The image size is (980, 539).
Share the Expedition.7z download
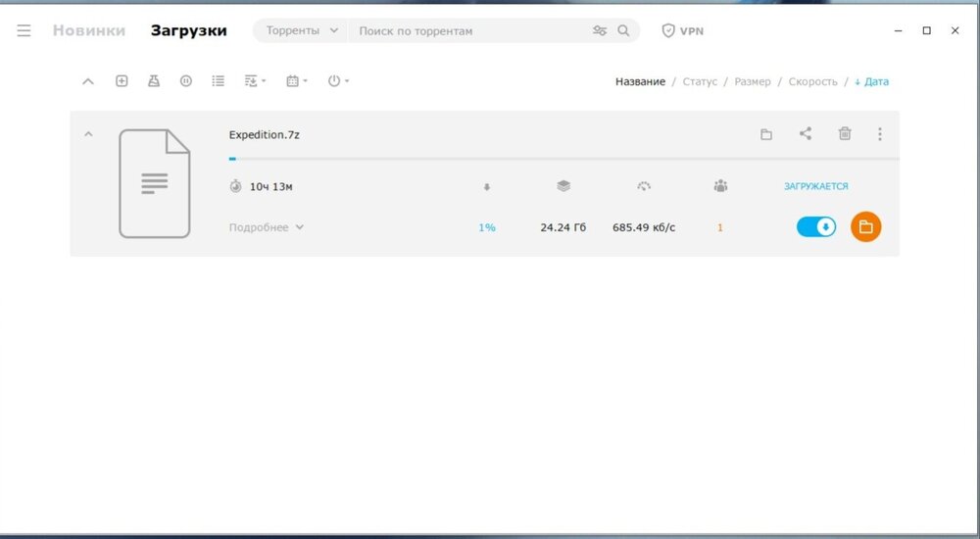806,133
